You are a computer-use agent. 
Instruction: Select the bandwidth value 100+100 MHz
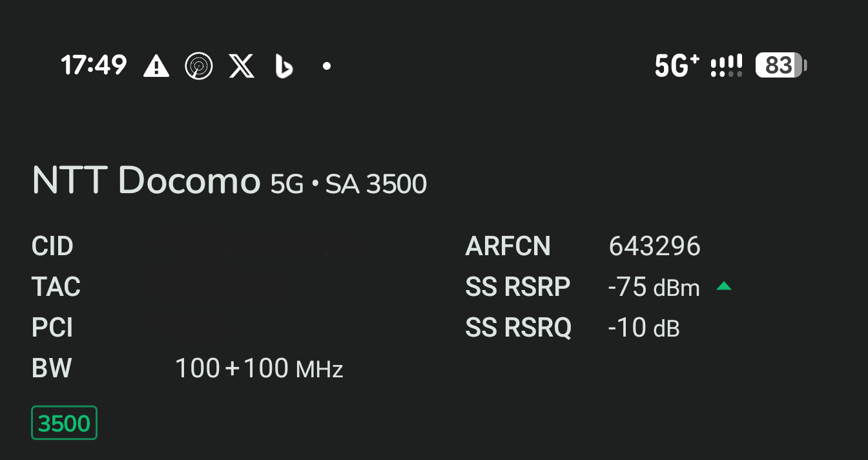[259, 369]
